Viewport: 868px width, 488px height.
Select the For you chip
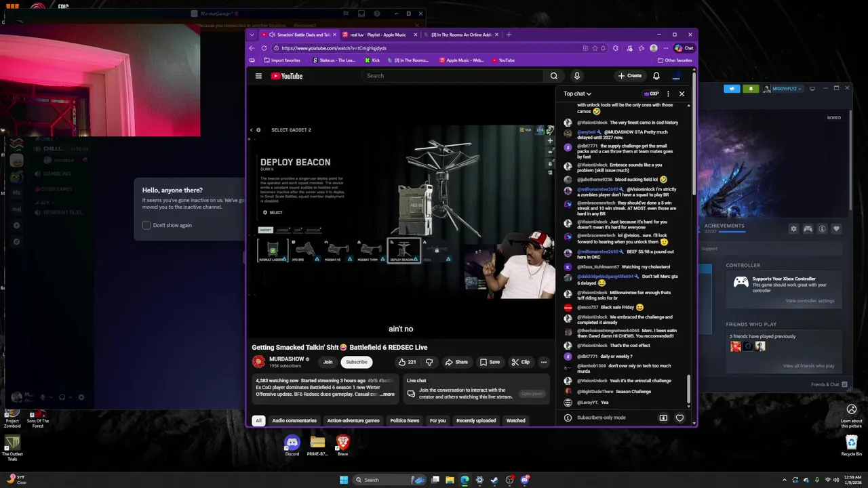(437, 421)
